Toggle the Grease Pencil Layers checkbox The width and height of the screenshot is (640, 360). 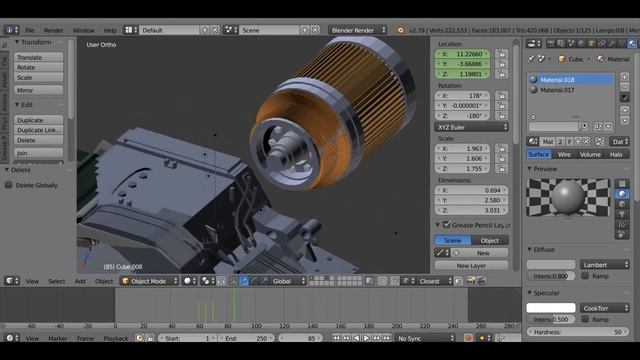pos(447,224)
